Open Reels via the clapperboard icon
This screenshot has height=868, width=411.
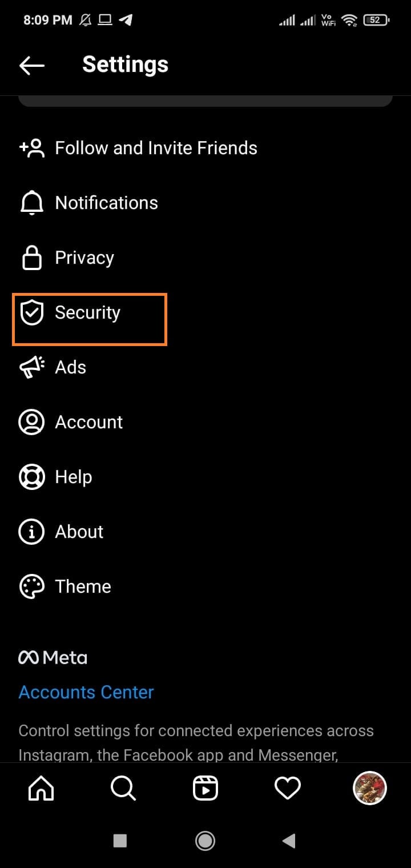(205, 788)
